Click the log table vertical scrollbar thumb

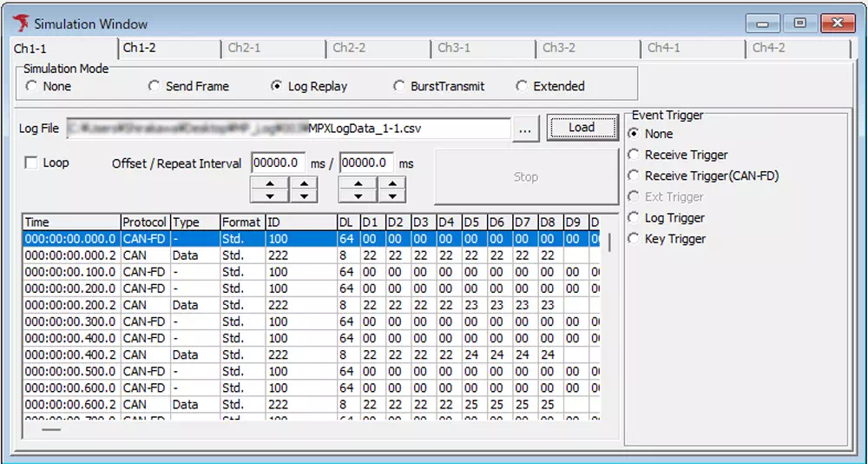click(609, 242)
